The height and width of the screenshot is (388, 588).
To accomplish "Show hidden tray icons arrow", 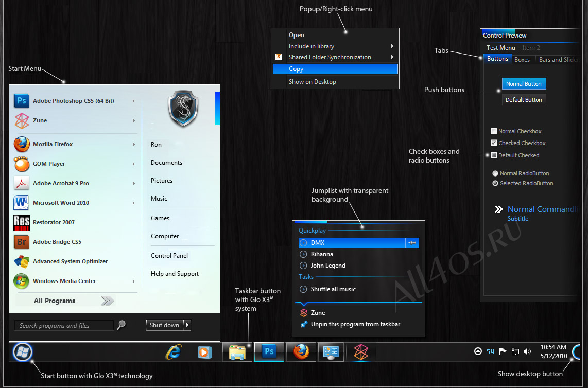I will (x=478, y=351).
